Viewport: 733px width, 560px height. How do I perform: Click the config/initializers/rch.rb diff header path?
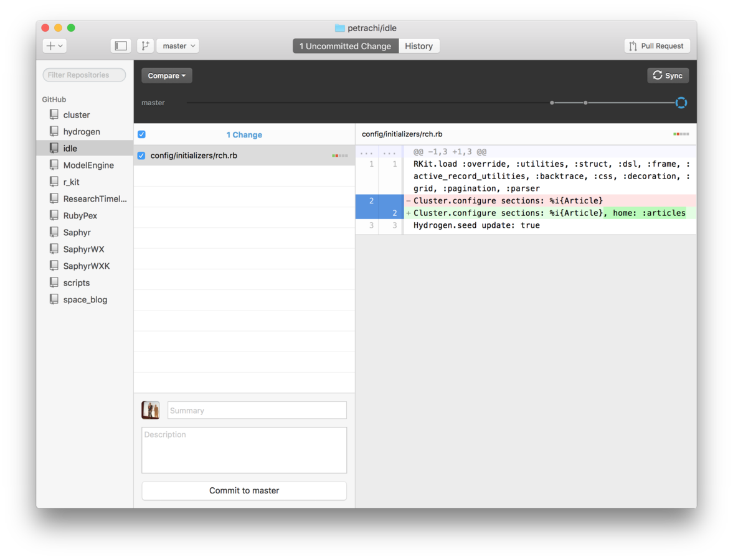[x=402, y=134]
